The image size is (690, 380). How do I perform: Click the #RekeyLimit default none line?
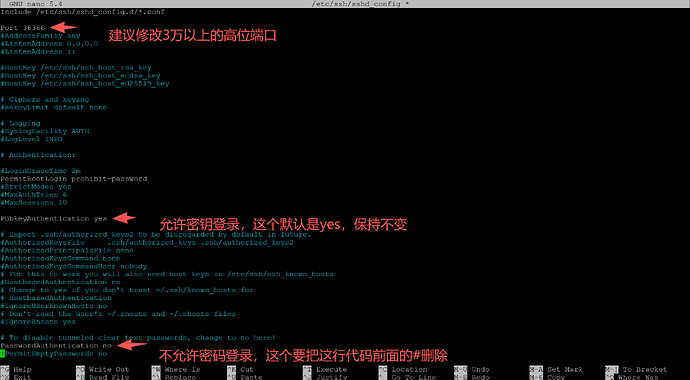pyautogui.click(x=54, y=107)
